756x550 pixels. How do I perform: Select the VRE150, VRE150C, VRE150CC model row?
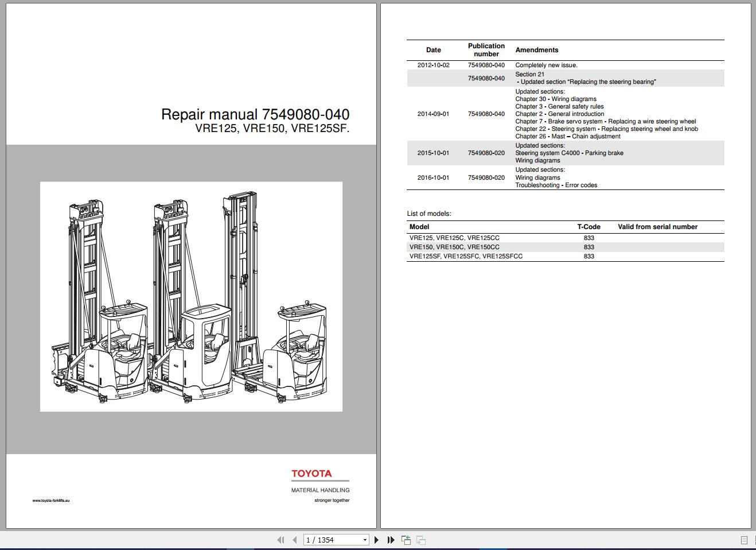pos(454,247)
